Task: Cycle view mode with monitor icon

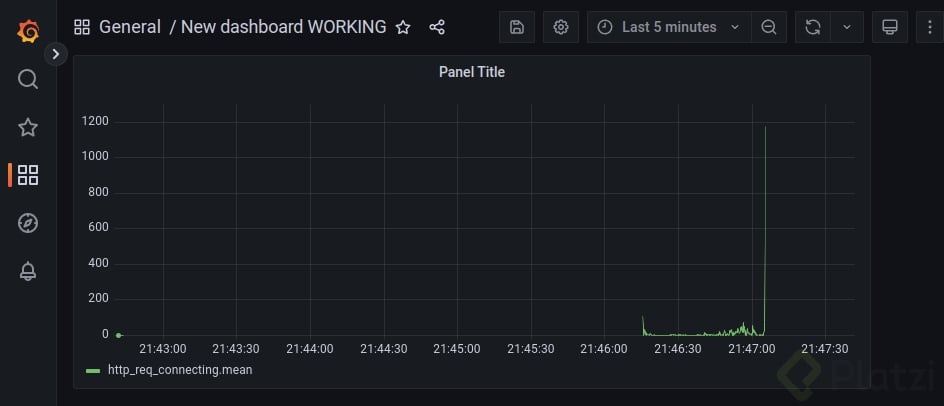Action: tap(890, 27)
